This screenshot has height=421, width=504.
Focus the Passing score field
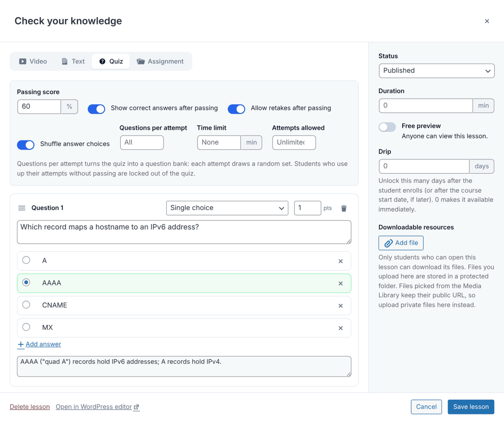pyautogui.click(x=39, y=107)
